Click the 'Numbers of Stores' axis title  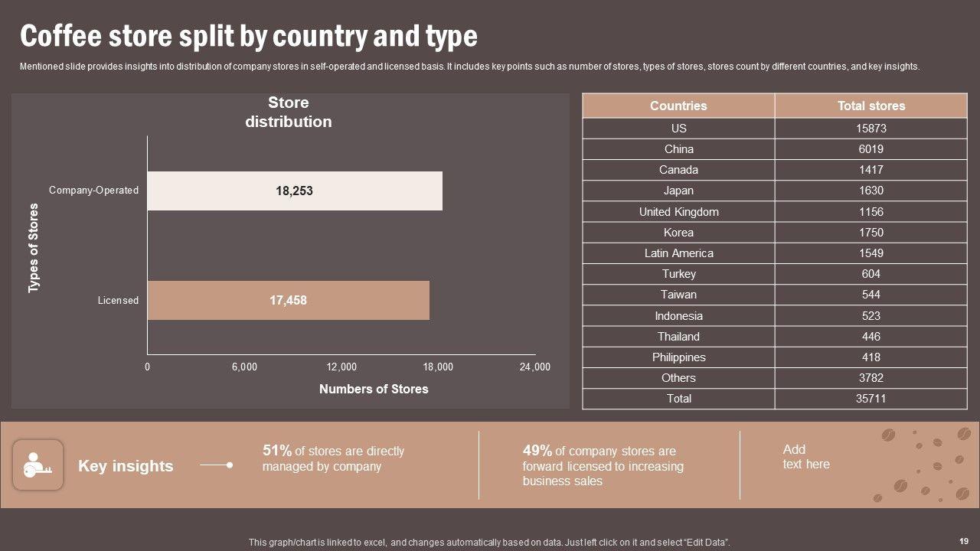(x=374, y=389)
